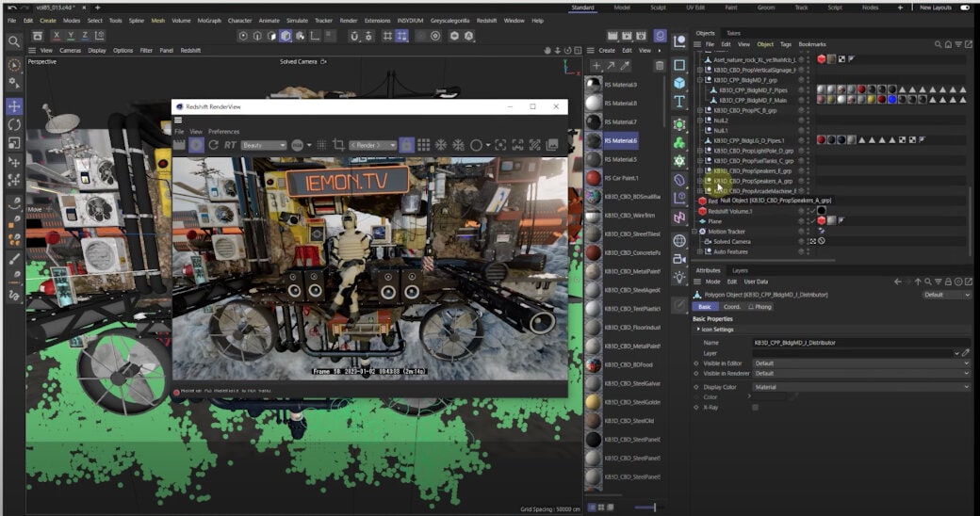980x516 pixels.
Task: Toggle the Z axis lock
Action: (x=85, y=36)
